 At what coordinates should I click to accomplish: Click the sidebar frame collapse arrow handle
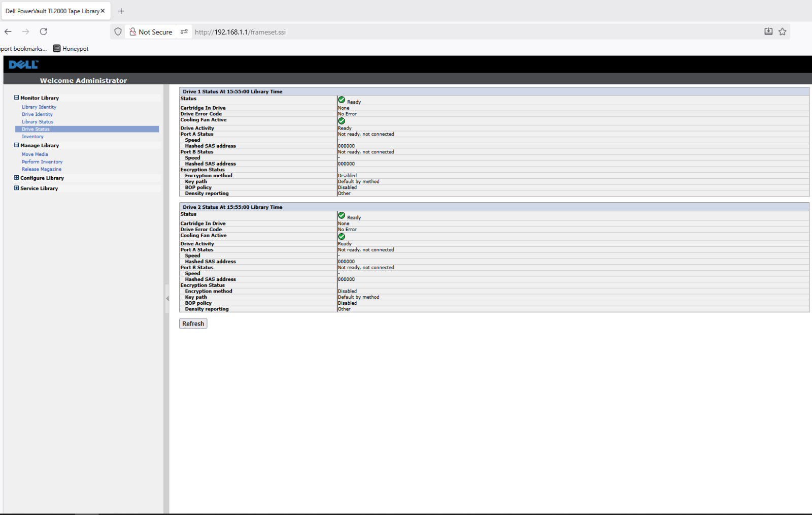click(x=167, y=298)
